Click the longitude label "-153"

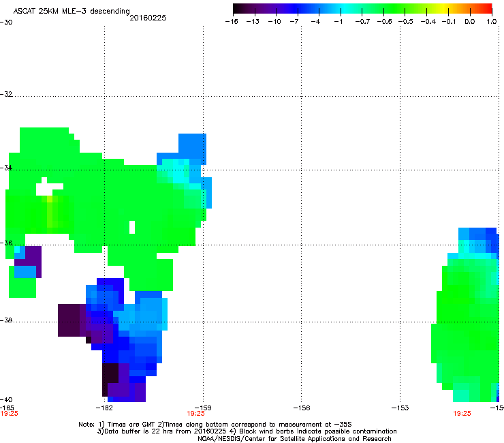[400, 408]
